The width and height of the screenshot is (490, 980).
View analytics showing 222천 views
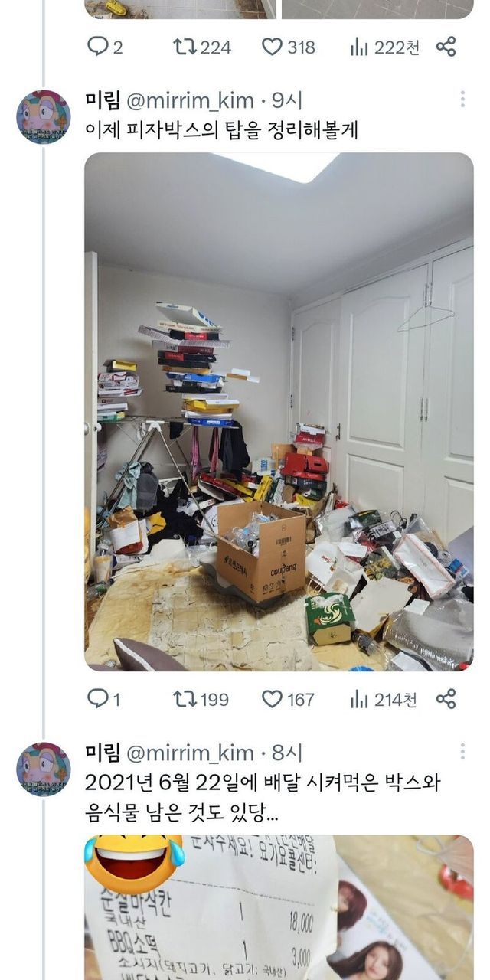click(384, 47)
